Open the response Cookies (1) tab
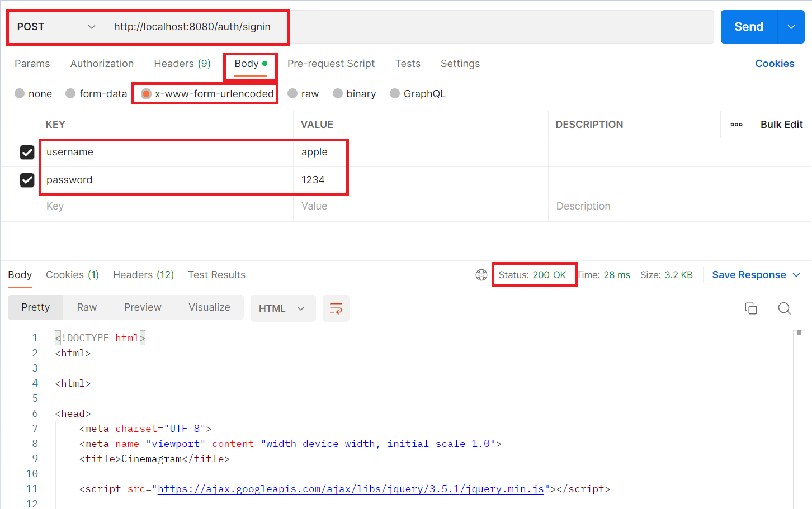Screen dimensions: 812x509 [x=72, y=275]
